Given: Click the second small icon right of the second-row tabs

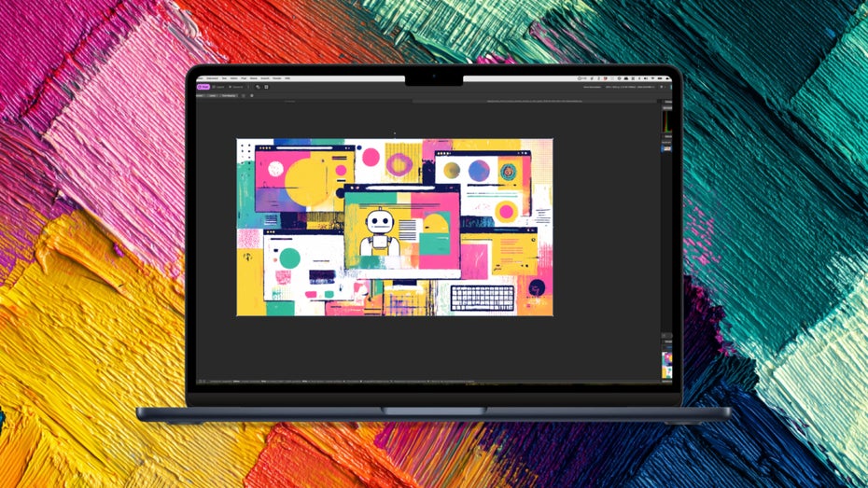Looking at the screenshot, I should coord(251,95).
